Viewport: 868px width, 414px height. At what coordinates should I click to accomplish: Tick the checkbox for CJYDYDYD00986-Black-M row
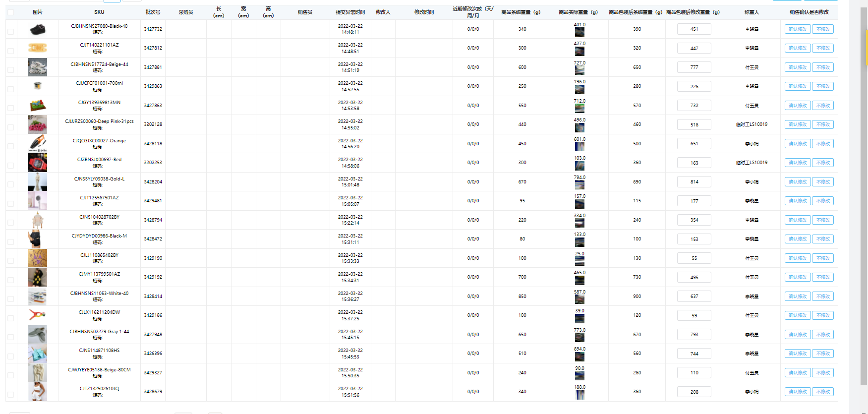10,241
